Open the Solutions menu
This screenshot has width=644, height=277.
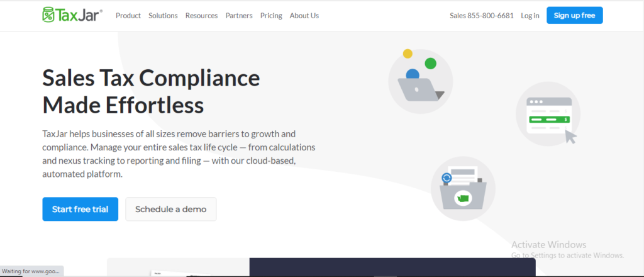(x=163, y=16)
